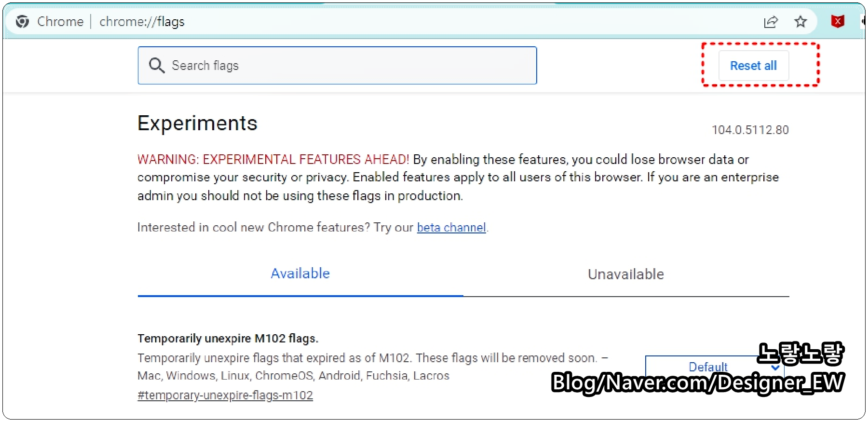Open the #temporary-unexpire-flags-m102 link
The image size is (868, 422).
pos(225,395)
